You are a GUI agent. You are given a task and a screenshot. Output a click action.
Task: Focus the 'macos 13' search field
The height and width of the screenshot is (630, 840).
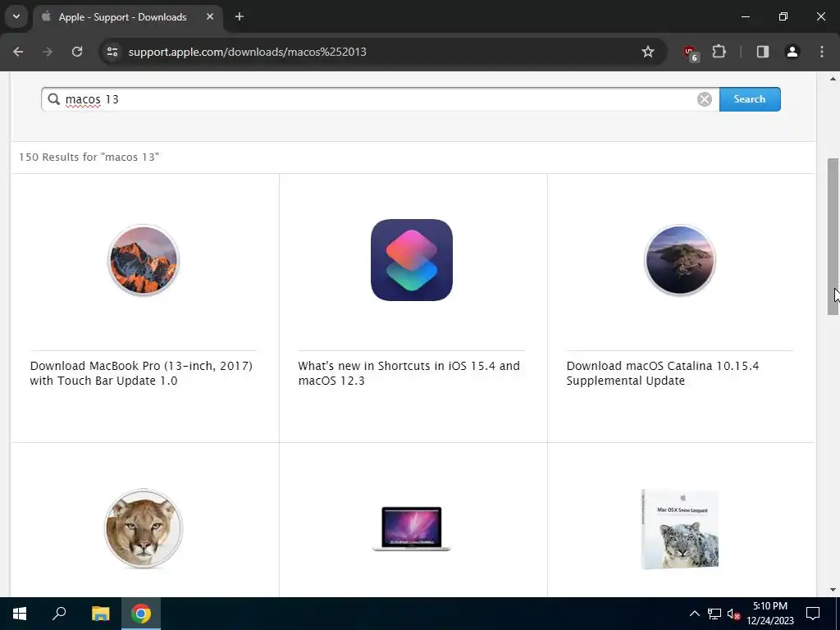381,99
